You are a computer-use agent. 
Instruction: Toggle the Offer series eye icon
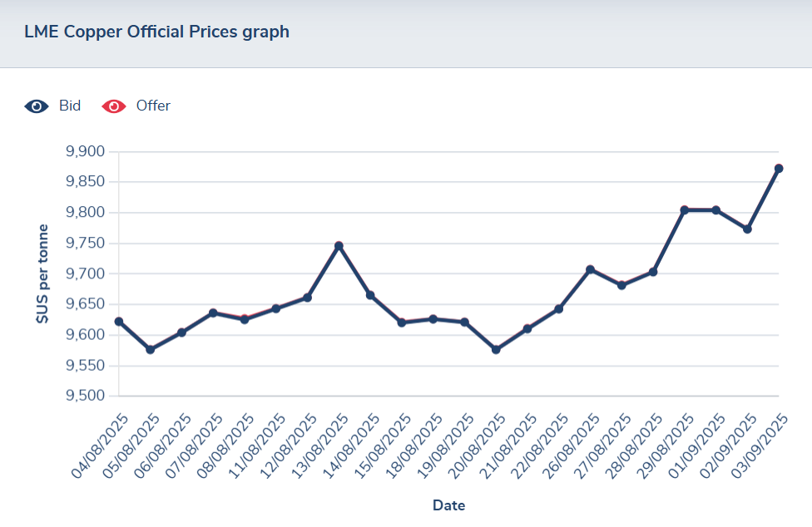click(x=114, y=106)
